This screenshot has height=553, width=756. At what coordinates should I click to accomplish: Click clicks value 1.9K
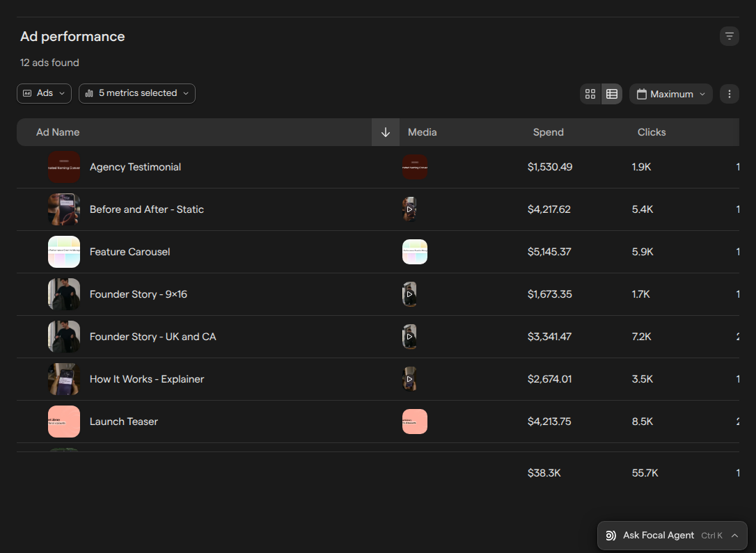click(642, 167)
